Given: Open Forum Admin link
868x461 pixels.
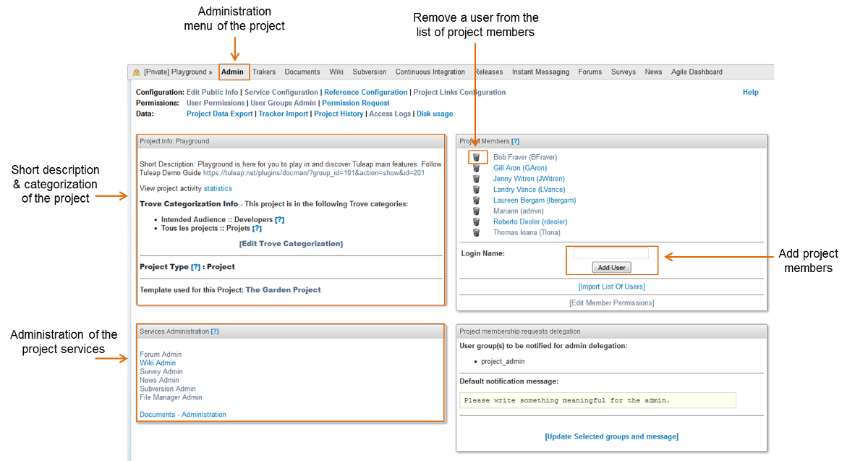Looking at the screenshot, I should pos(161,355).
